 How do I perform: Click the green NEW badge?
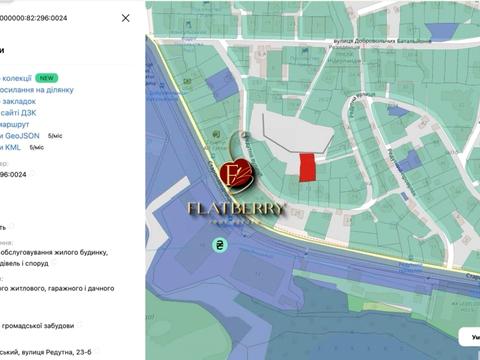tap(47, 78)
